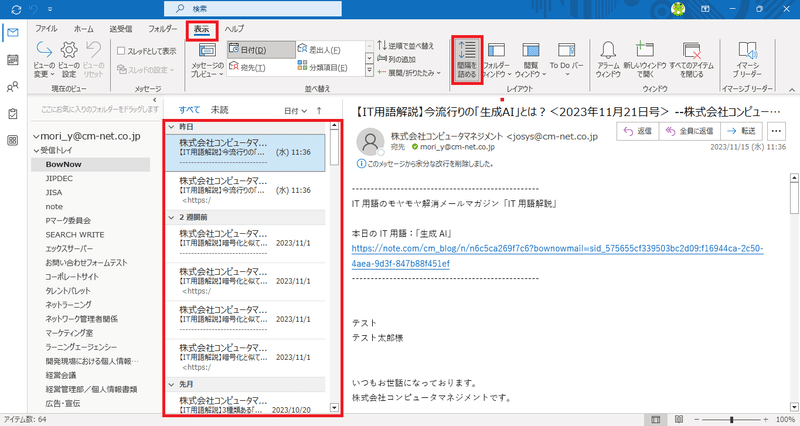Select the SEARCH WRITE folder

[75, 235]
